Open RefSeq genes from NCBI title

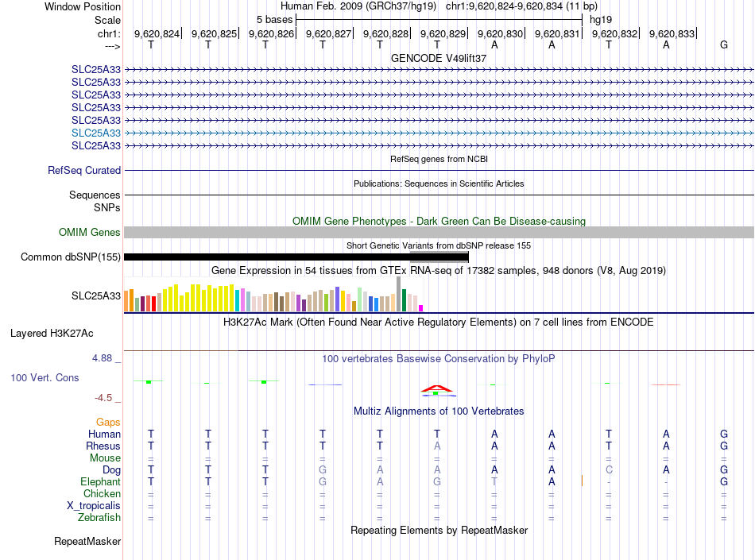tap(439, 159)
